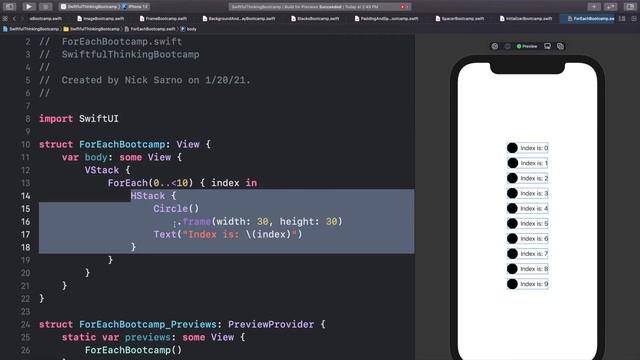Click the disabled second canvas toolbar icon
The height and width of the screenshot is (360, 640).
(507, 46)
